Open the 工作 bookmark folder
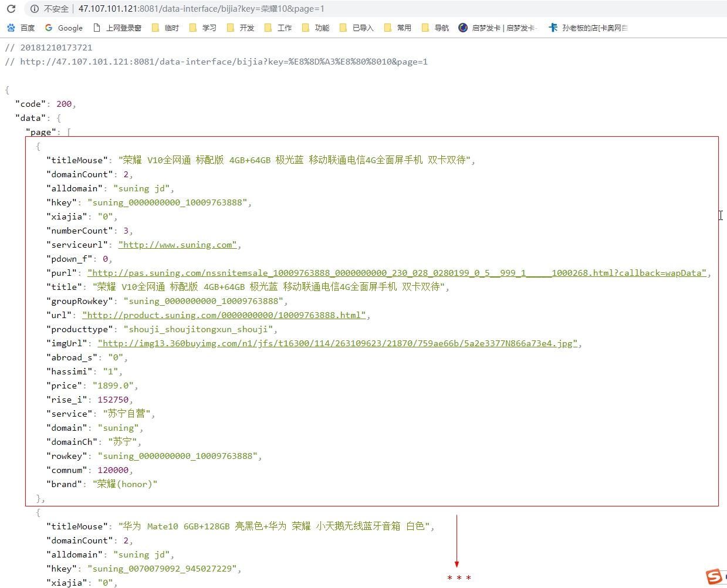The width and height of the screenshot is (727, 588). coord(278,28)
